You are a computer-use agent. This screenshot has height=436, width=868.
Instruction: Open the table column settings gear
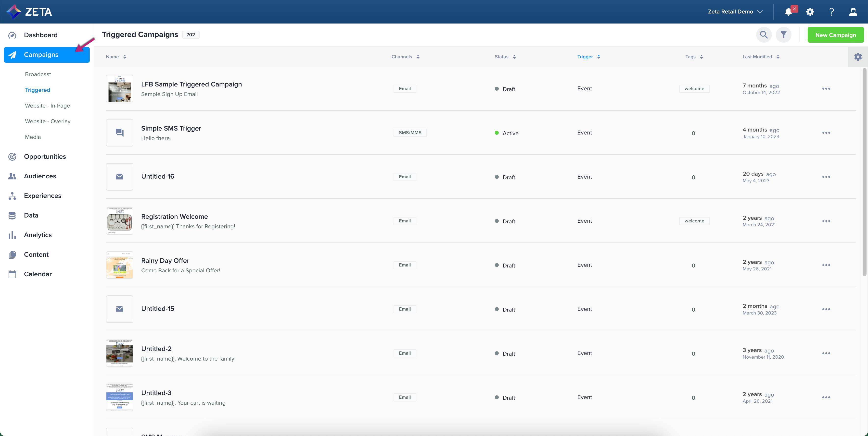(x=858, y=57)
